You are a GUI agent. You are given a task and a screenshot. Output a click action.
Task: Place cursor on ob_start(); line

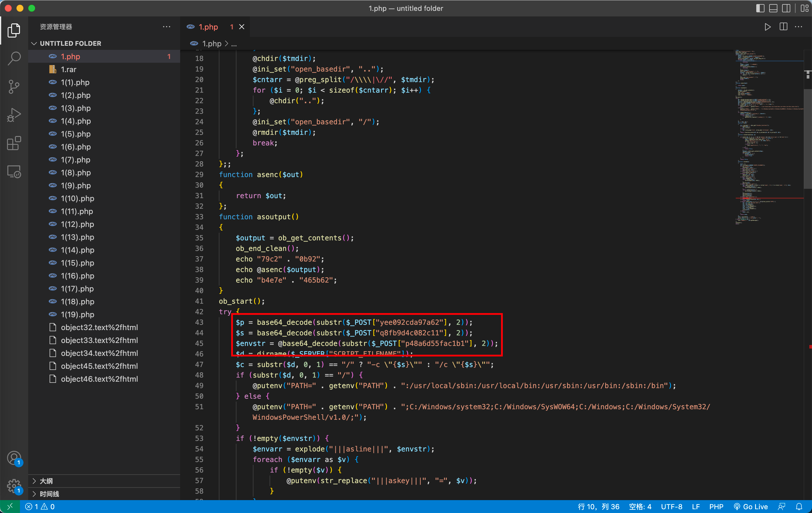(x=241, y=301)
